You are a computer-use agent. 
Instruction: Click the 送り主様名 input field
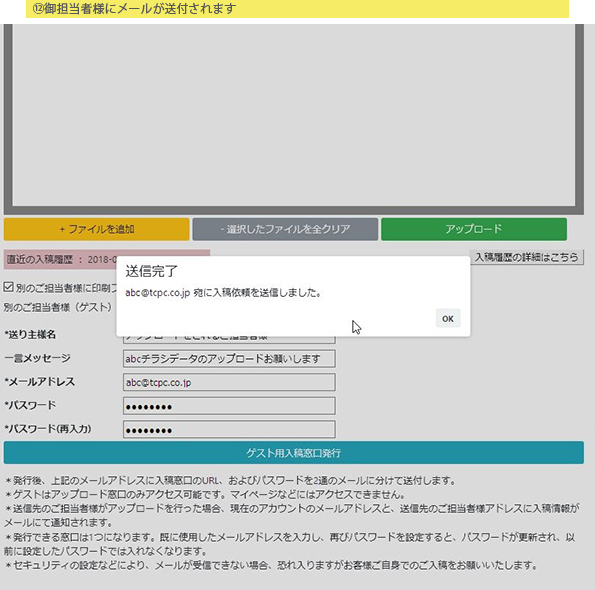[229, 340]
